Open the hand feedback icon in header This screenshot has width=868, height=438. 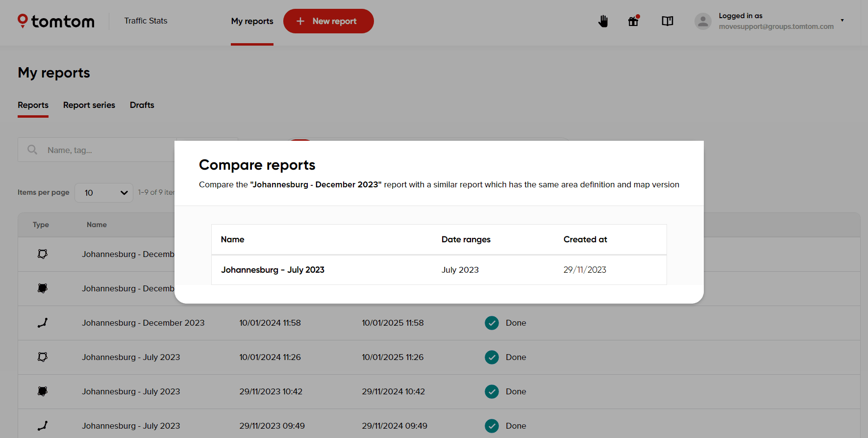(x=603, y=21)
